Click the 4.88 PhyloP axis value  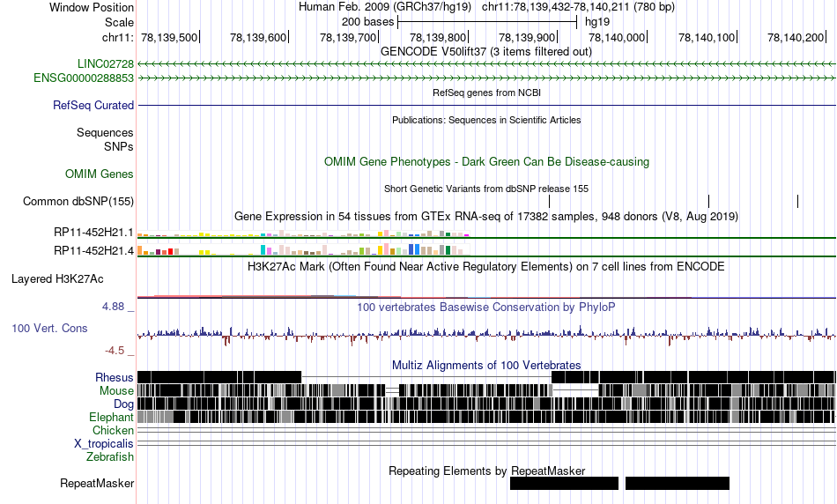(113, 307)
